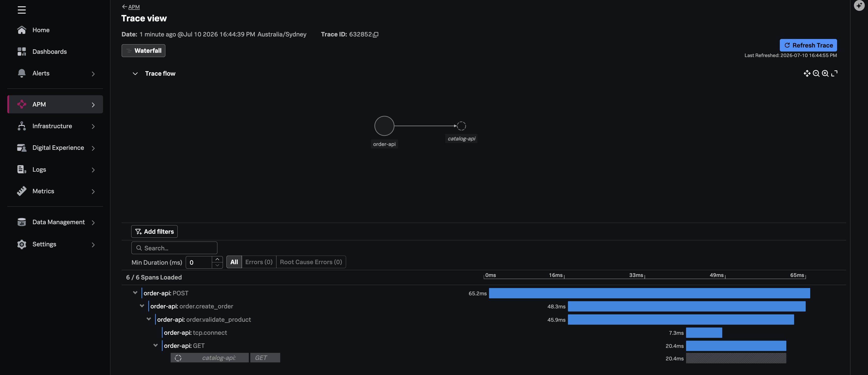Click the Logs document icon

click(22, 169)
